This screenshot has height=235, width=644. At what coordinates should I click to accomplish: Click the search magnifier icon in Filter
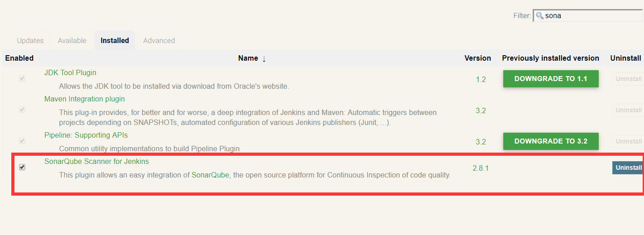(x=539, y=16)
